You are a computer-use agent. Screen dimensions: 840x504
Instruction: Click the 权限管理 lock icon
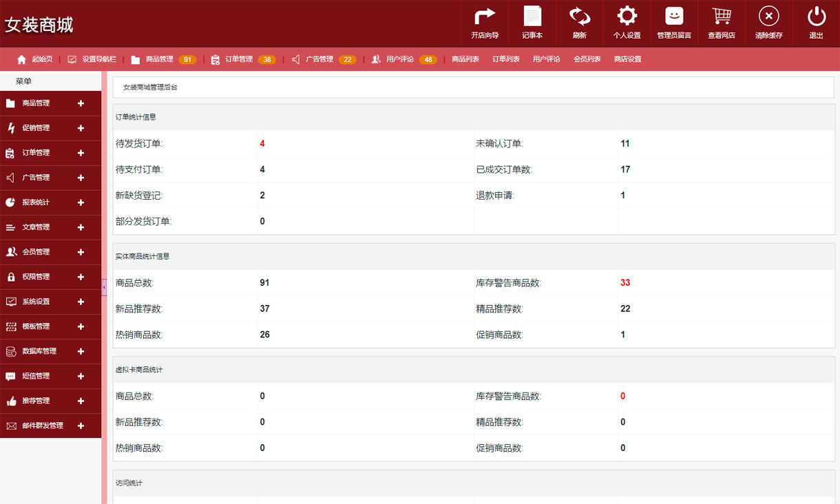pyautogui.click(x=10, y=277)
